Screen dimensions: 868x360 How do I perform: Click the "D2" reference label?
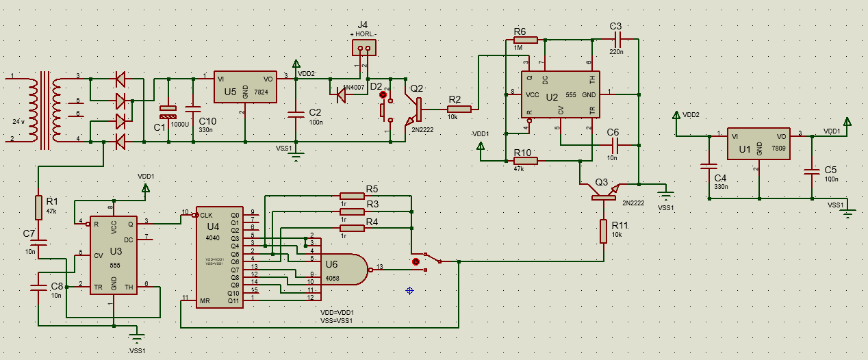(376, 86)
